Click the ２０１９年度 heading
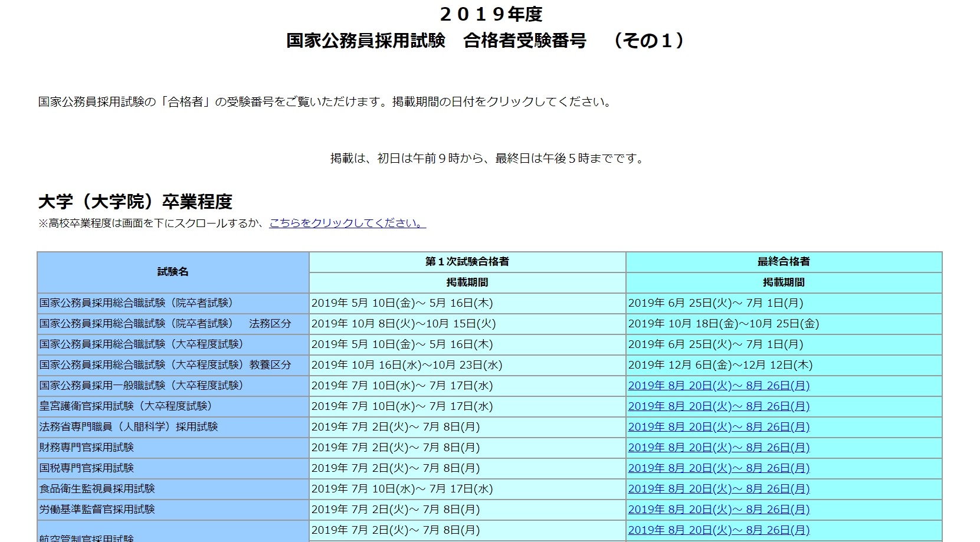This screenshot has width=980, height=542. click(491, 14)
